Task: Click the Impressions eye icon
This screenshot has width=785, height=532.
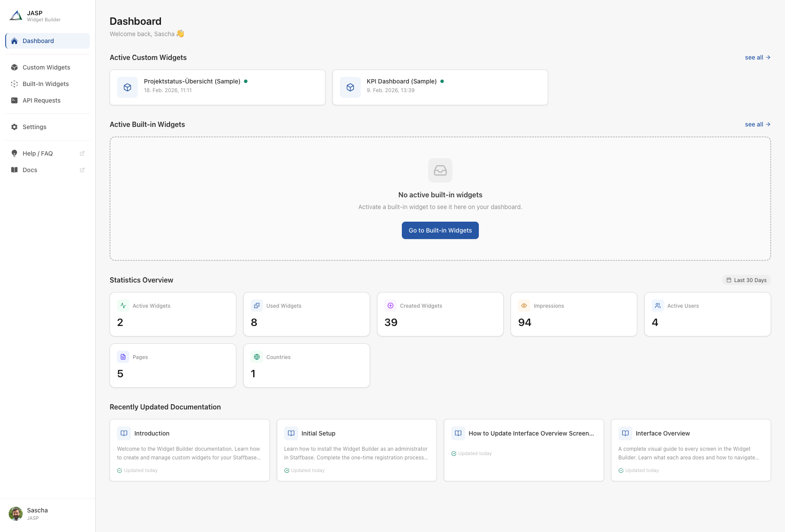Action: [524, 306]
